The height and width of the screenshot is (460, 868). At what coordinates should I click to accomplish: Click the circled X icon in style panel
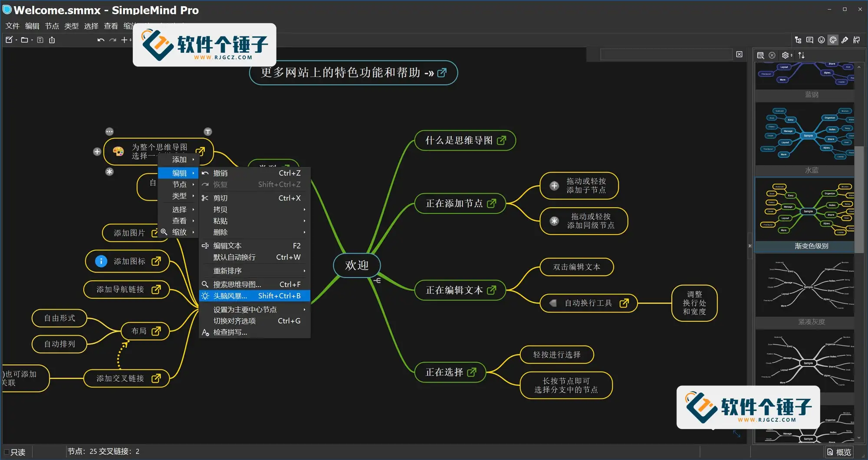click(x=772, y=55)
